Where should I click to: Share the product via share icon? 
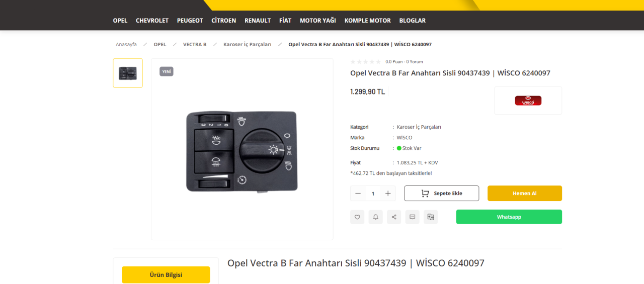point(394,217)
